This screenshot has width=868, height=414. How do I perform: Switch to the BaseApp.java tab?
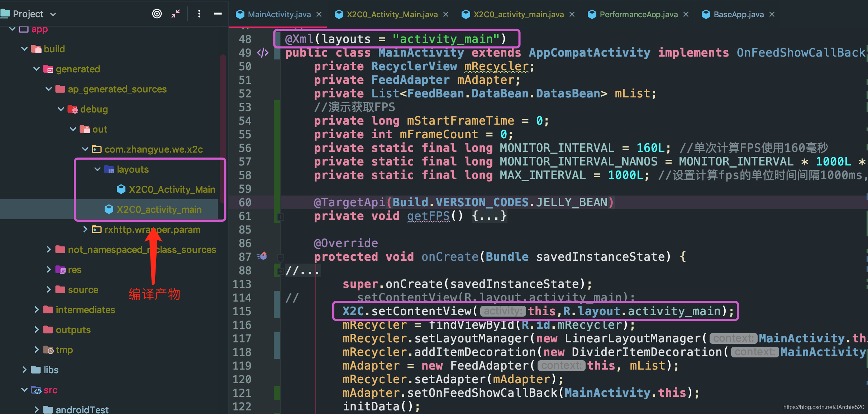click(738, 14)
